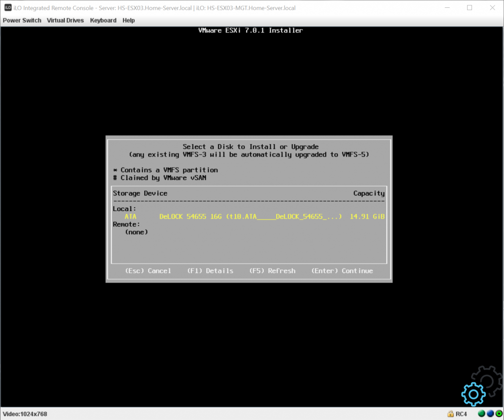
Task: Open the Help menu
Action: 128,20
